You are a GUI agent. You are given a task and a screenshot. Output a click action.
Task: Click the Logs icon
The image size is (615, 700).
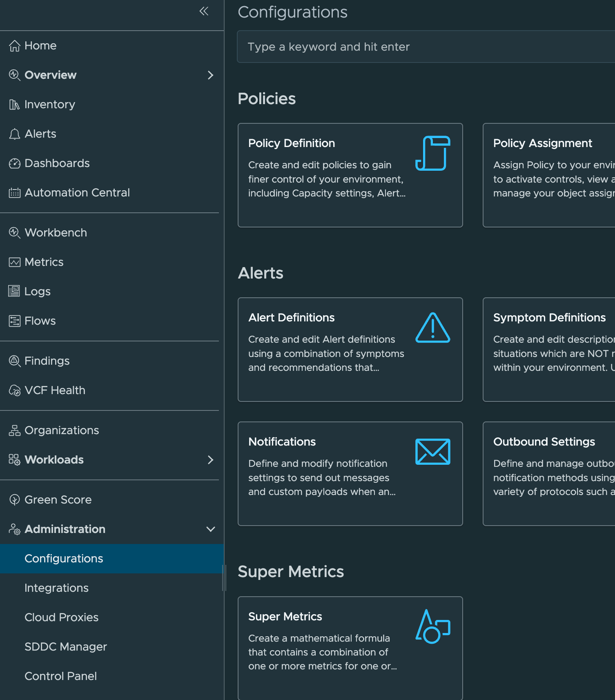(x=14, y=291)
